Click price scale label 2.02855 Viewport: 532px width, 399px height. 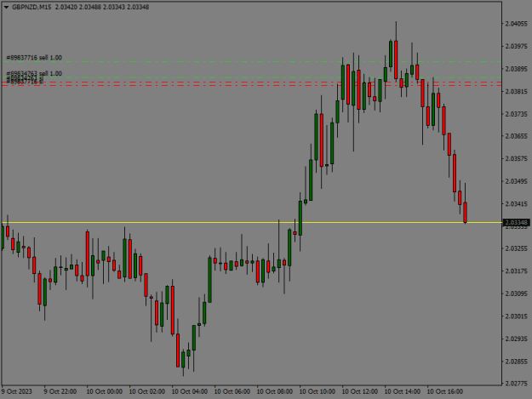click(517, 362)
